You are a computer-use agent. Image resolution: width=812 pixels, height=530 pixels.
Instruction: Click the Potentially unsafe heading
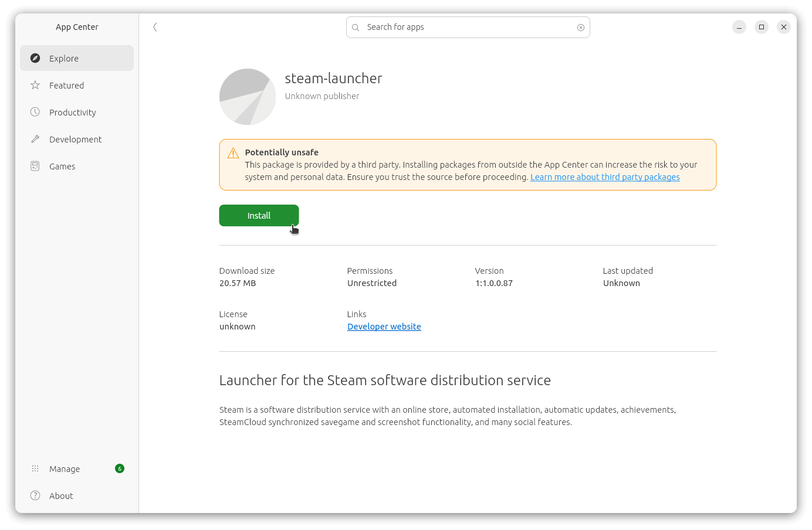click(x=282, y=152)
